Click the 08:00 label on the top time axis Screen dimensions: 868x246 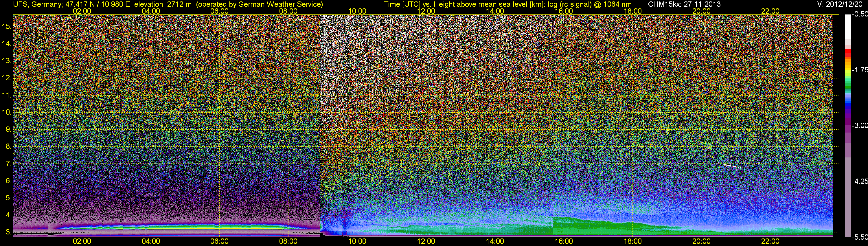tap(288, 11)
